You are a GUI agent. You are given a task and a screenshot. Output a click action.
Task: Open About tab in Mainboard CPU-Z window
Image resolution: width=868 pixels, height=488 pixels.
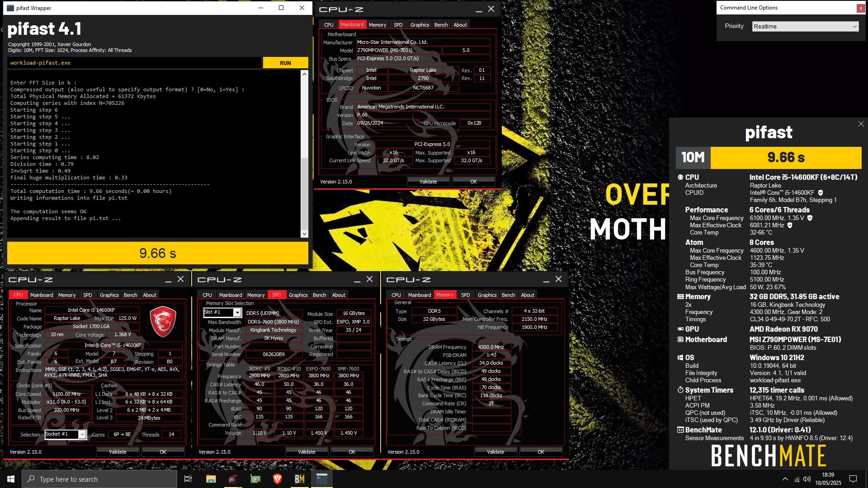tap(460, 25)
